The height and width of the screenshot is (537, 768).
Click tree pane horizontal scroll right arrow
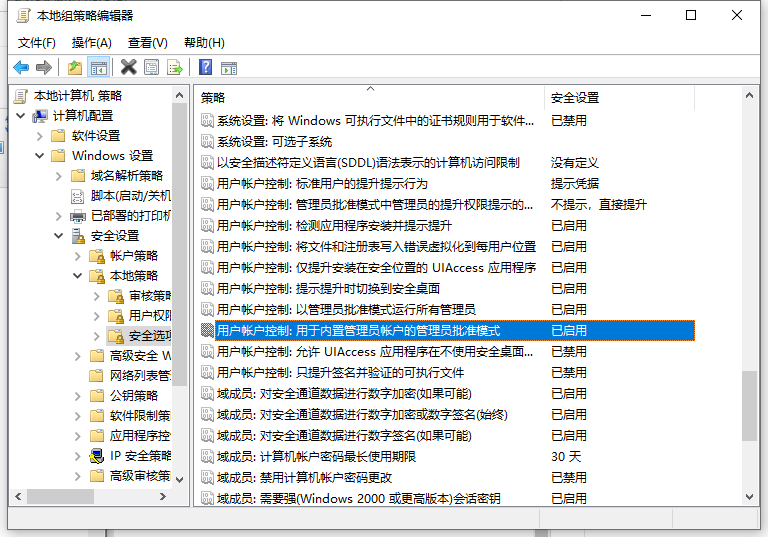164,496
